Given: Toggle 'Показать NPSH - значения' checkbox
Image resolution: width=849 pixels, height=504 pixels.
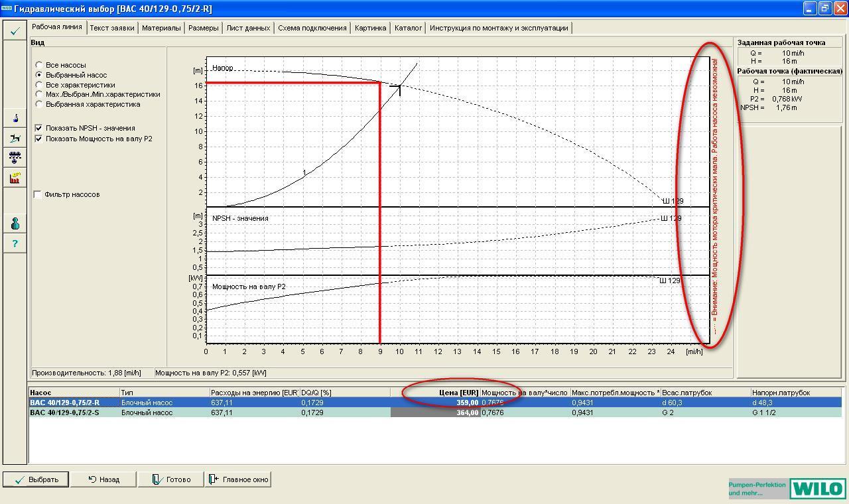Looking at the screenshot, I should [x=38, y=128].
